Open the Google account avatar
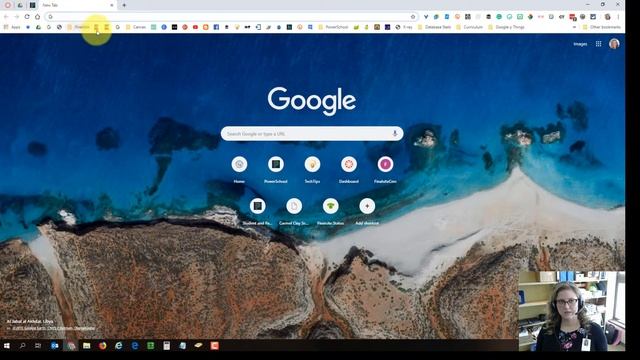This screenshot has height=360, width=640. pos(614,44)
